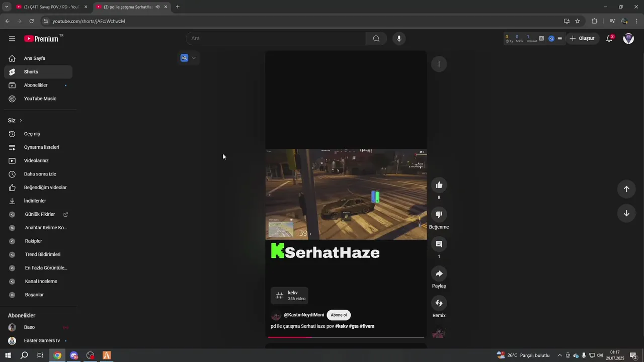Open Başarılar in sidebar
This screenshot has width=644, height=362.
click(38, 295)
